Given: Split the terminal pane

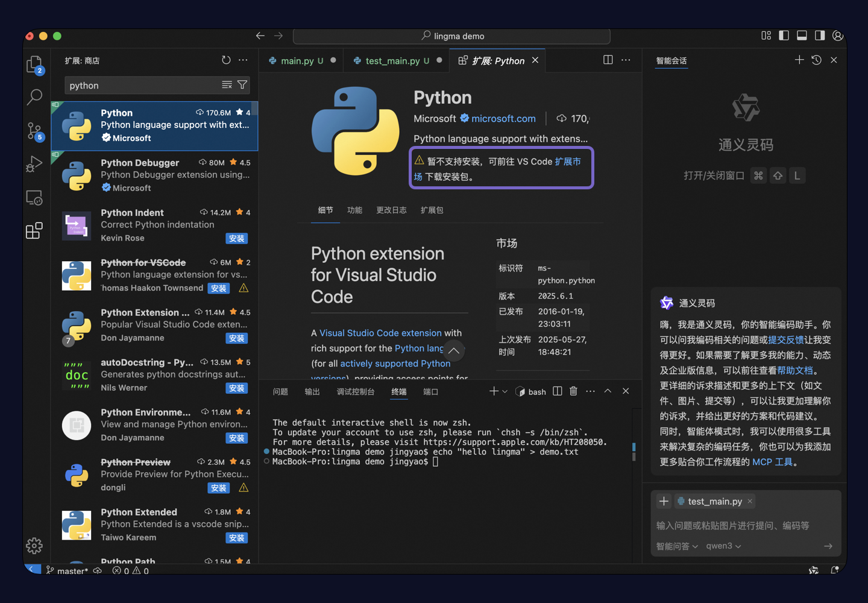Looking at the screenshot, I should click(x=558, y=391).
